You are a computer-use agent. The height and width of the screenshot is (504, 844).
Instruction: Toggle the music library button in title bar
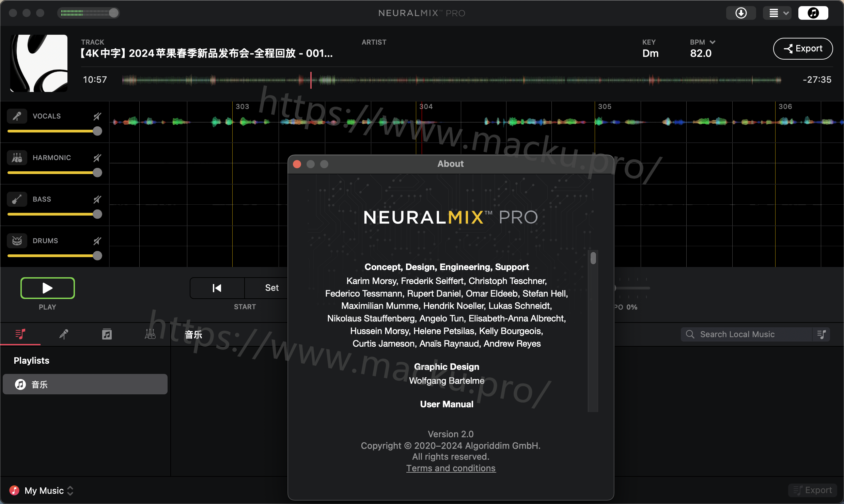pos(813,13)
